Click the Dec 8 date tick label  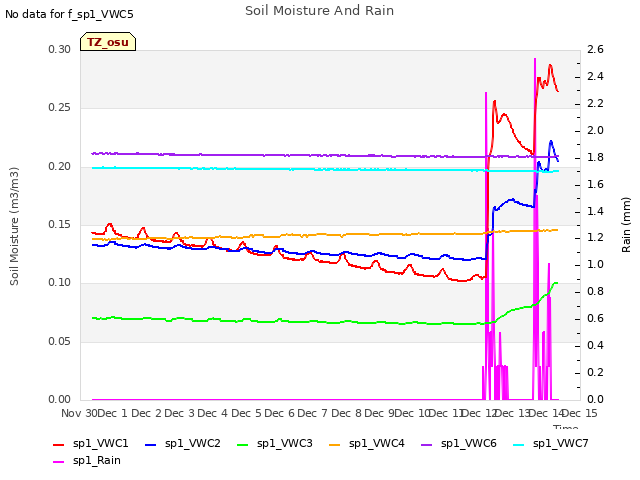point(346,413)
